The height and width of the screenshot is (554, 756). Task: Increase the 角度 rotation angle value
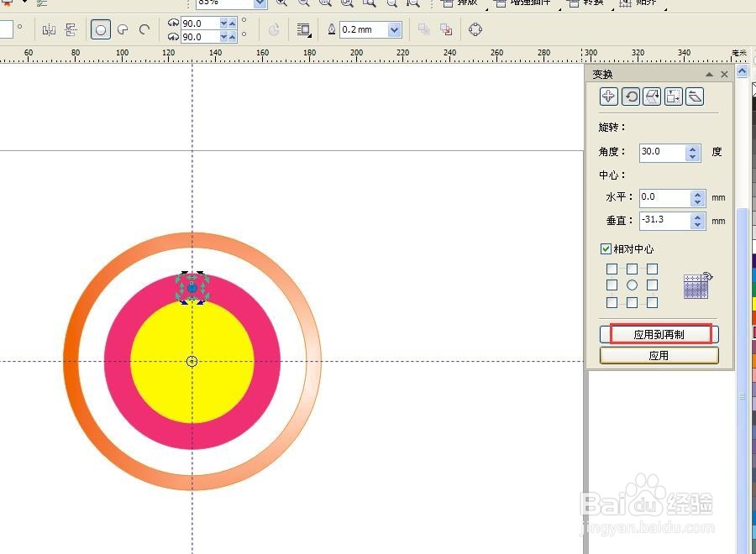693,149
